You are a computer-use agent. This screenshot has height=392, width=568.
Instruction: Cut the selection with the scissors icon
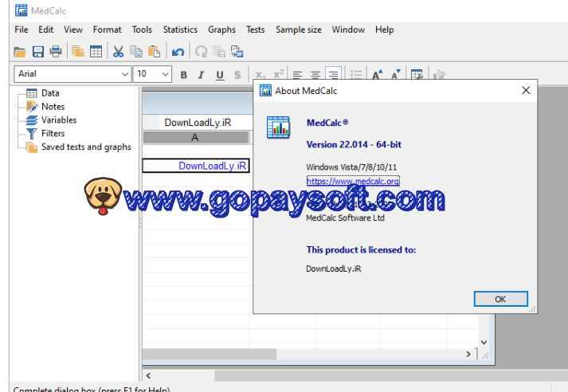(x=118, y=52)
